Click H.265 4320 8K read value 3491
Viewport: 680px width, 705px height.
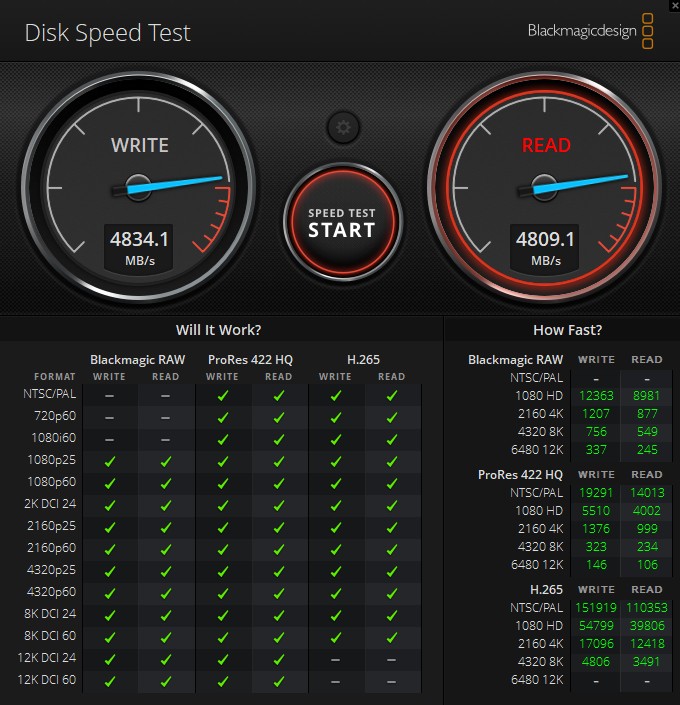point(646,662)
